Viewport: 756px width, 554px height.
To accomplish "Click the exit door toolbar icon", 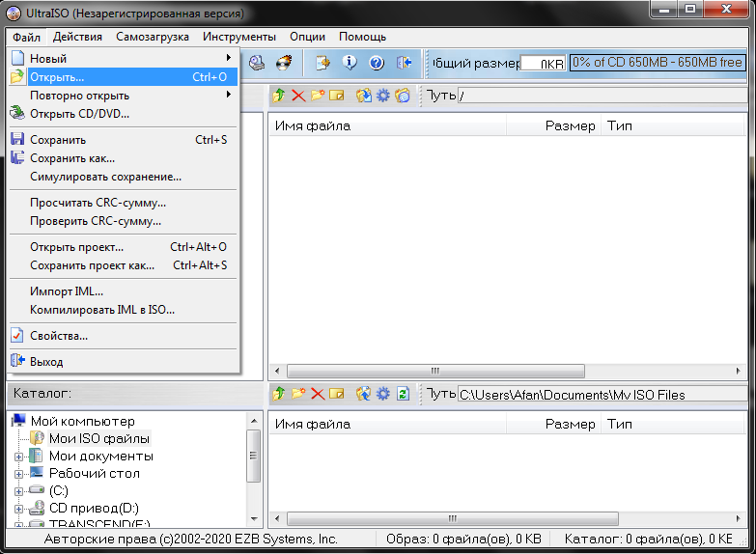I will 404,63.
